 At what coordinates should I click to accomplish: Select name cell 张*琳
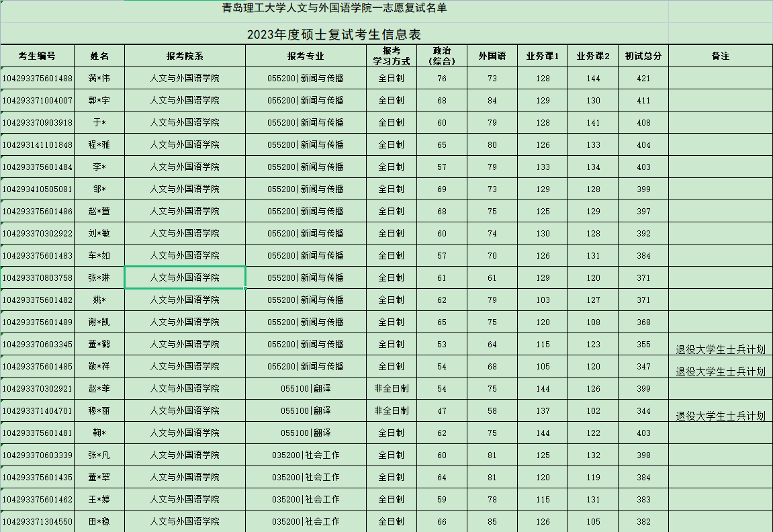click(99, 277)
